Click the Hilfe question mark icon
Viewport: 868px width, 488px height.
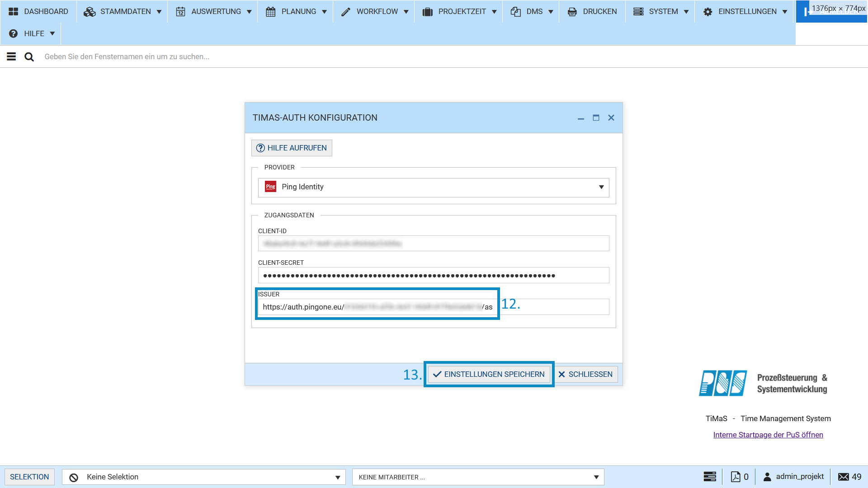(14, 33)
